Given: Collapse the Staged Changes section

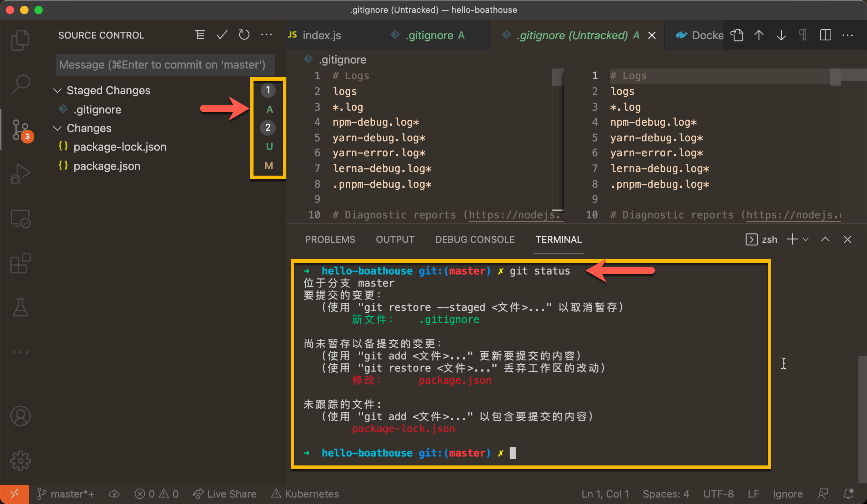Looking at the screenshot, I should tap(57, 90).
